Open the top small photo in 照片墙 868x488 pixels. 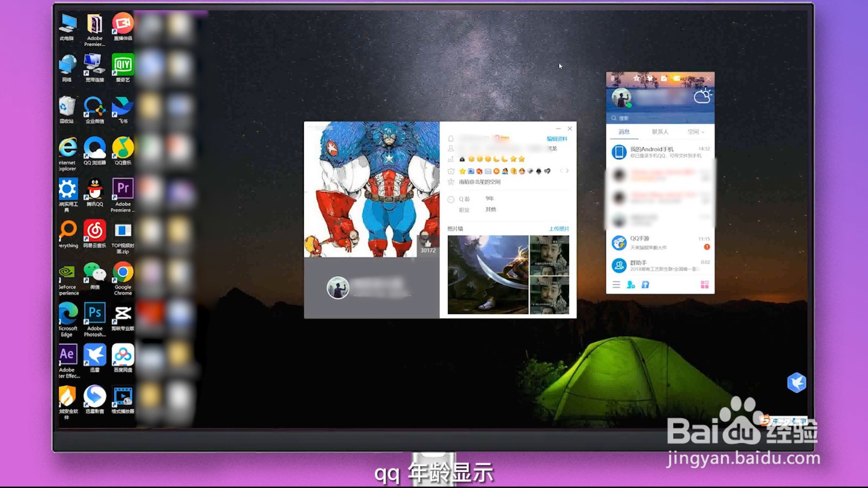(x=550, y=255)
